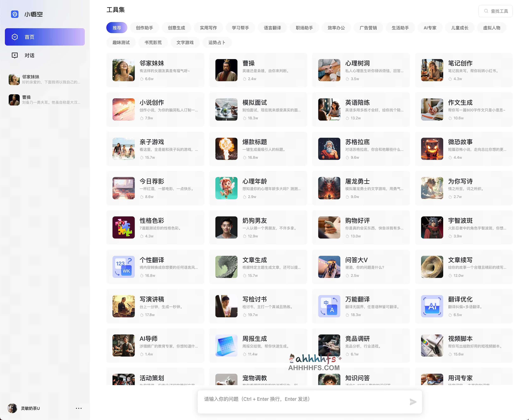The height and width of the screenshot is (420, 529).
Task: Click the 对话 chat icon in sidebar
Action: pos(15,55)
